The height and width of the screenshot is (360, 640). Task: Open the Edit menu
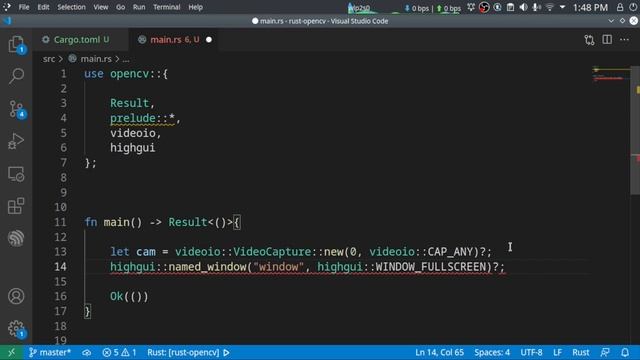[43, 7]
